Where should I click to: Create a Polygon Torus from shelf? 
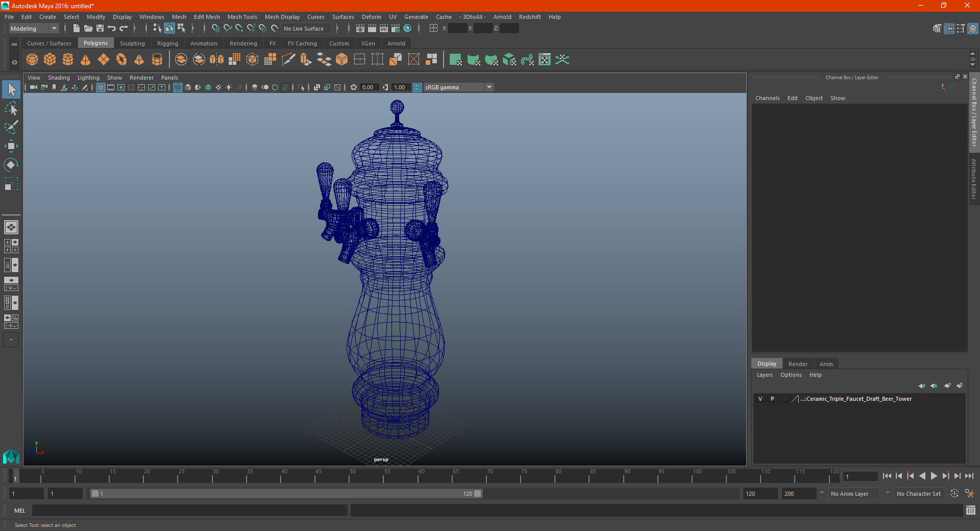(x=121, y=60)
